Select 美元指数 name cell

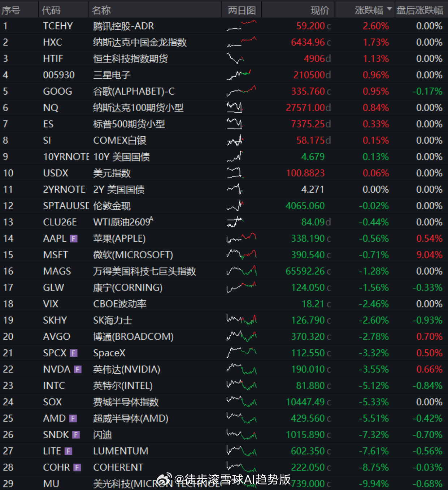(x=112, y=173)
